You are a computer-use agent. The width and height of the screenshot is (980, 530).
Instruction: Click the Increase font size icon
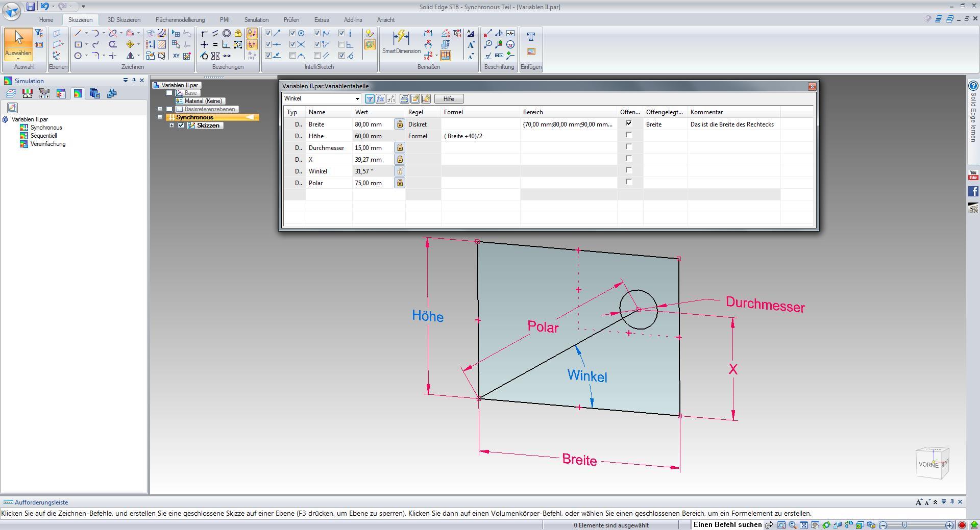[471, 44]
